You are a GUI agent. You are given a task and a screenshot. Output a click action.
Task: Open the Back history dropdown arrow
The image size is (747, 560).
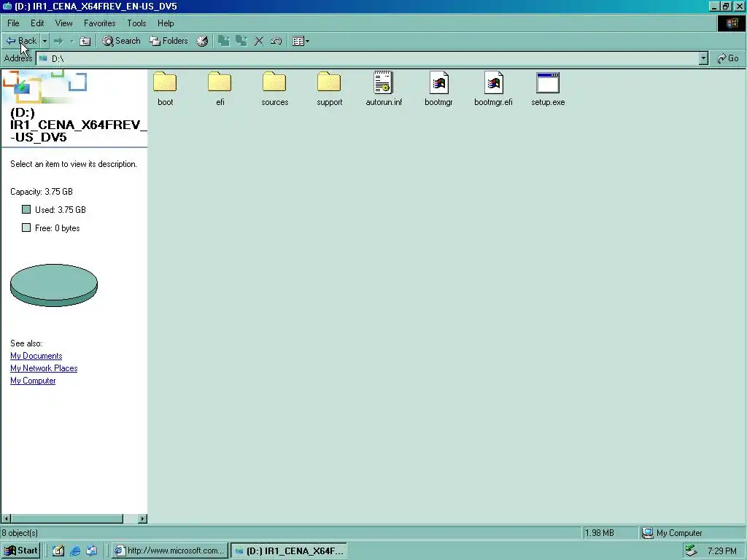tap(44, 41)
